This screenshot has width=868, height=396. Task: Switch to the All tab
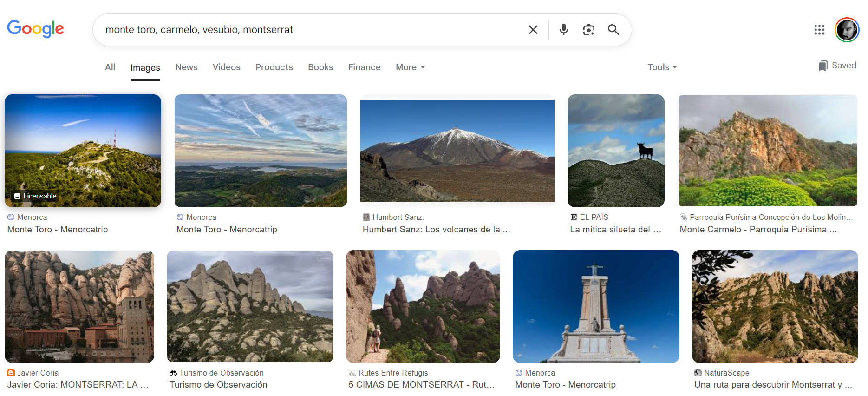click(110, 67)
